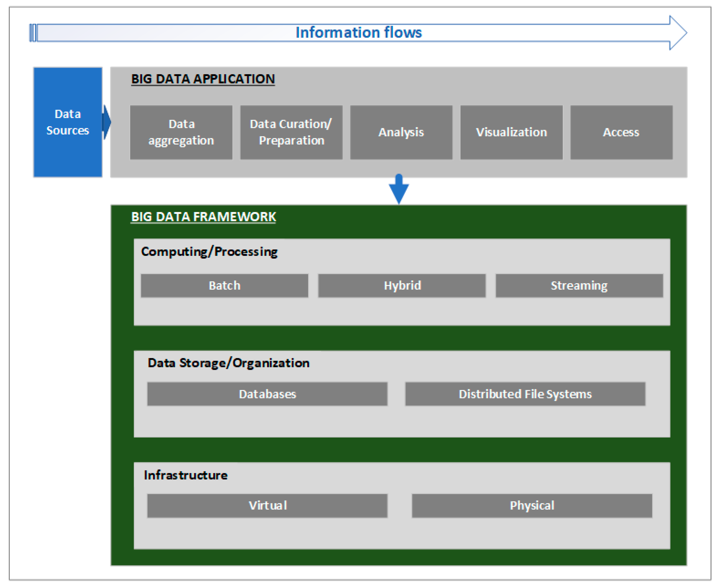The image size is (720, 588).
Task: Click the Virtual infrastructure box
Action: pos(267,506)
